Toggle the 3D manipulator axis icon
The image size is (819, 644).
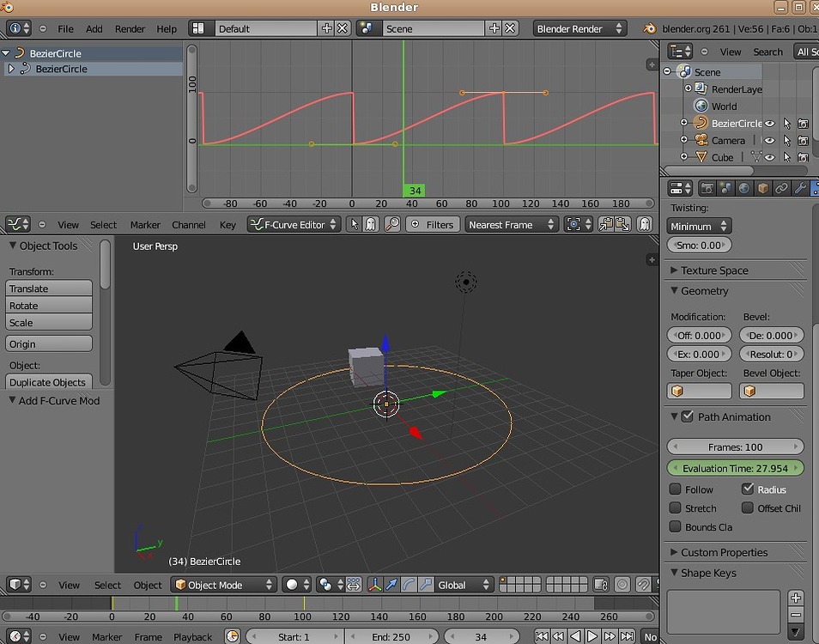click(374, 585)
